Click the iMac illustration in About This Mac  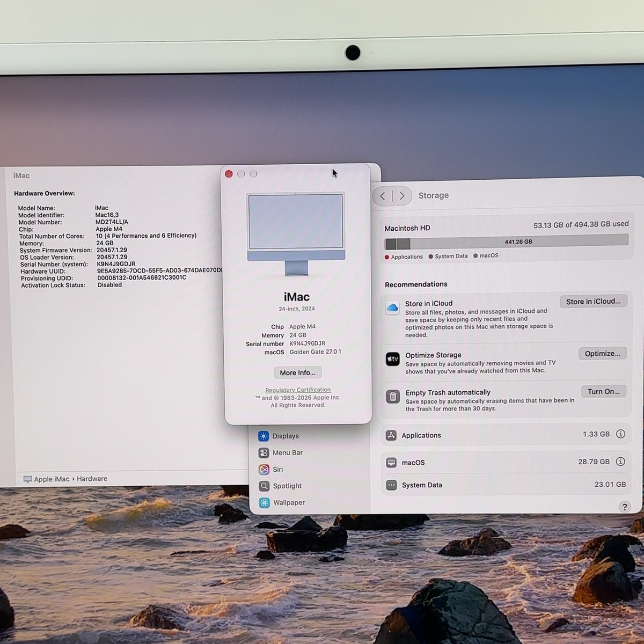coord(296,233)
